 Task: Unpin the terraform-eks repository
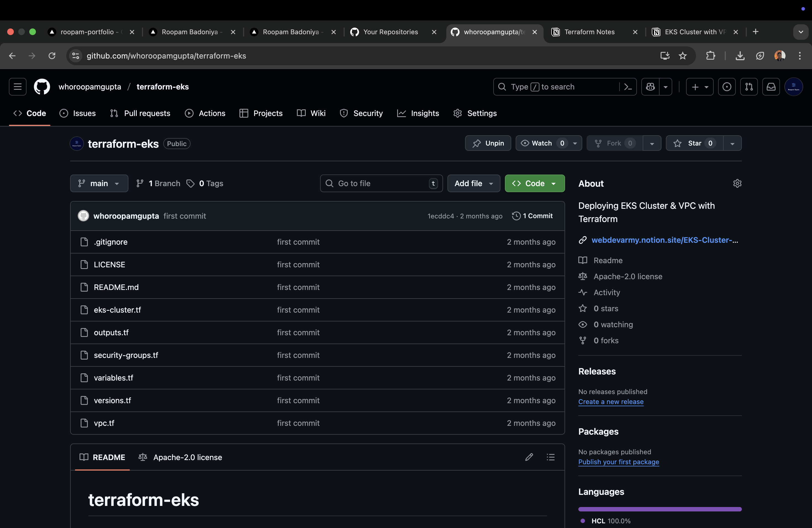pyautogui.click(x=488, y=143)
